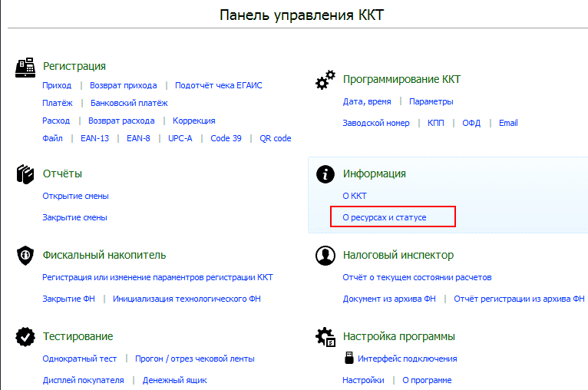Choose the Code 39 link
This screenshot has height=390, width=588.
click(x=226, y=138)
